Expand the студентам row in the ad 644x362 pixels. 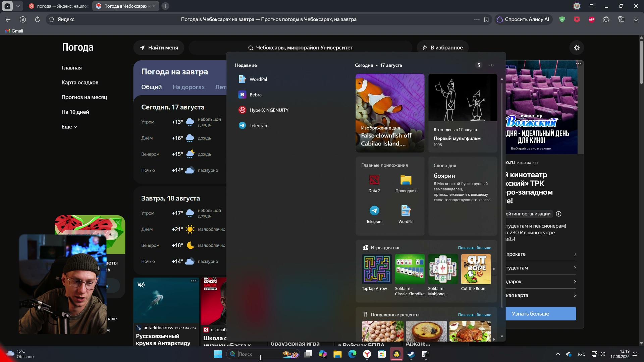(541, 268)
